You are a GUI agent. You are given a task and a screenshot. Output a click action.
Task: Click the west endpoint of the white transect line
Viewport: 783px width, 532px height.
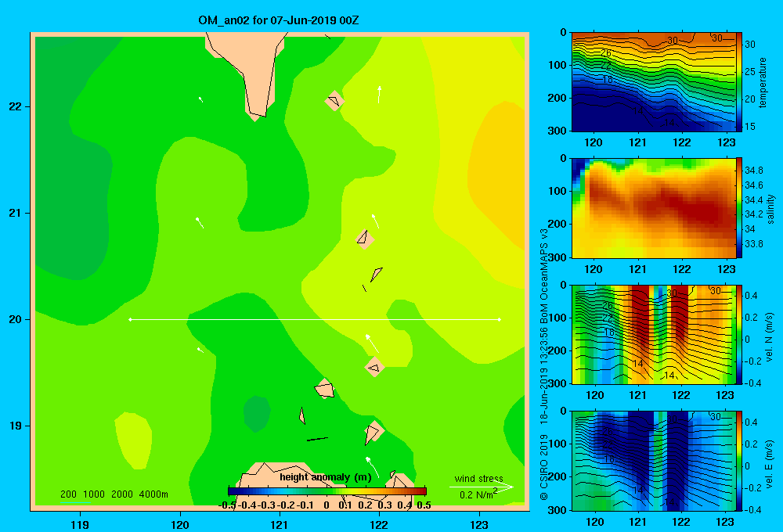point(130,319)
